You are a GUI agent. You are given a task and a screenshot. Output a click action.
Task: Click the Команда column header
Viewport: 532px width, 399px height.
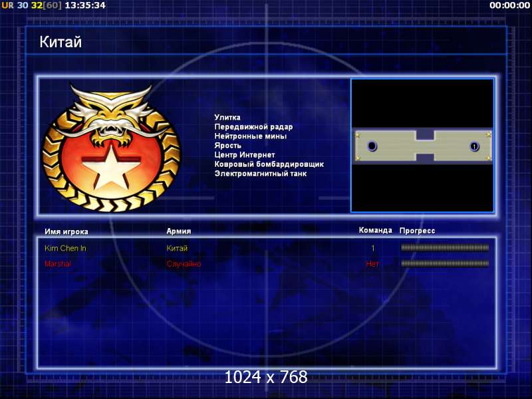point(376,230)
